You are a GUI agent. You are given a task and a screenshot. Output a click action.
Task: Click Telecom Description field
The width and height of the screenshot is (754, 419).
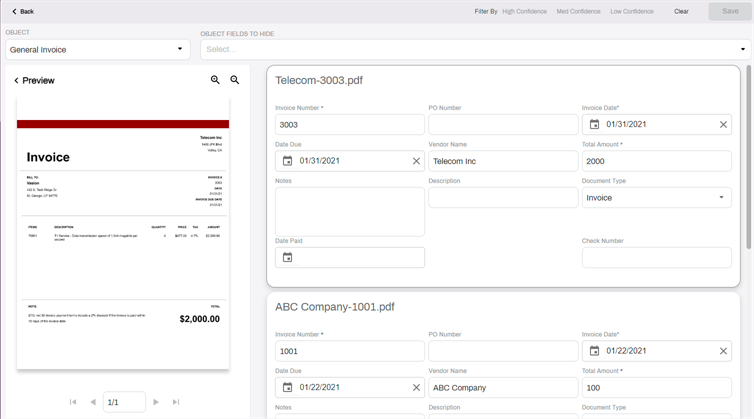(503, 198)
